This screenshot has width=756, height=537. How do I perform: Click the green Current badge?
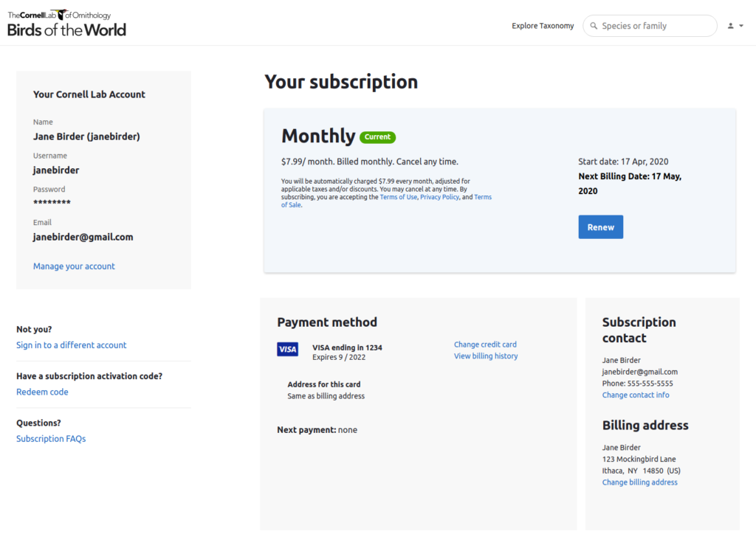(x=377, y=137)
